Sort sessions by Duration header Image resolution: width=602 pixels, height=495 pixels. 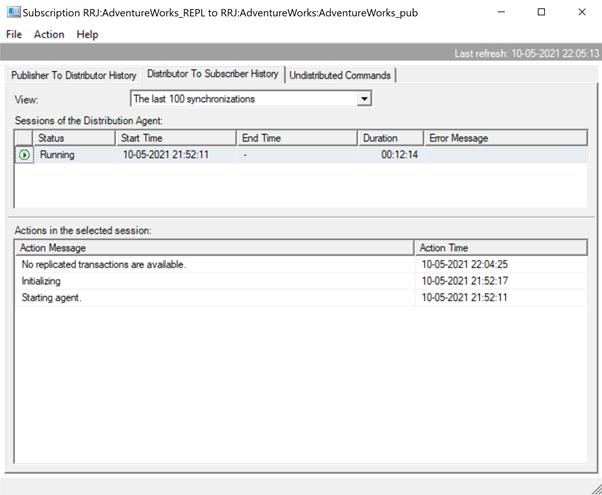(x=390, y=138)
